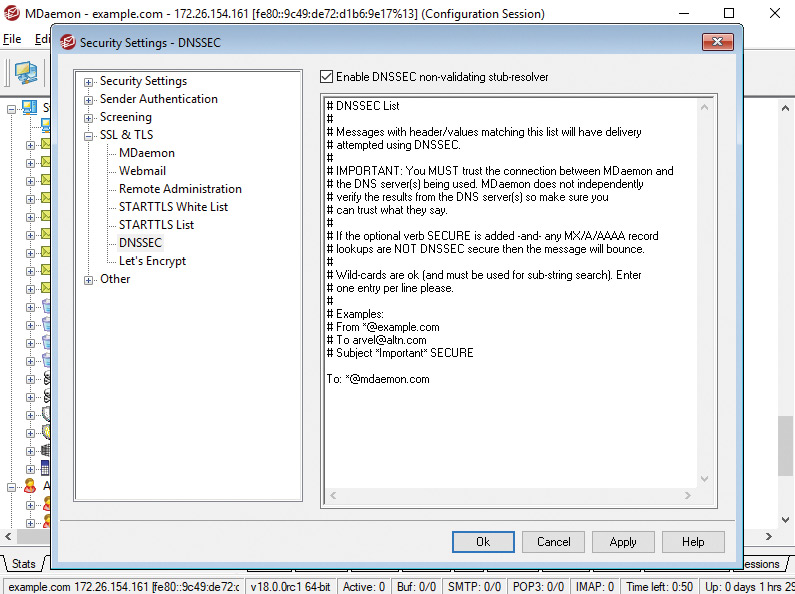Screen dimensions: 795x594
Task: Select Webmail under SSL & TLS
Action: (x=142, y=171)
